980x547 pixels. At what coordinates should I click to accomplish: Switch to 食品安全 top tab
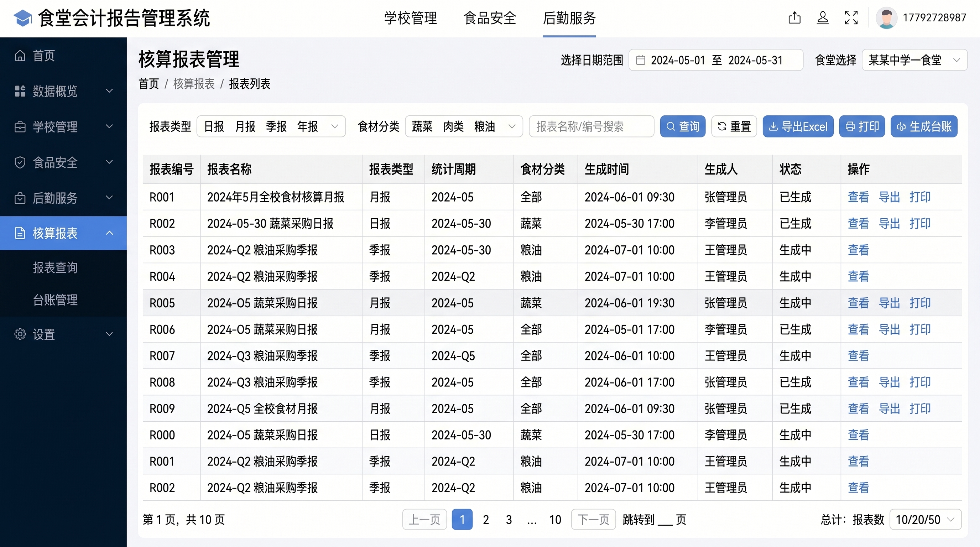(490, 18)
